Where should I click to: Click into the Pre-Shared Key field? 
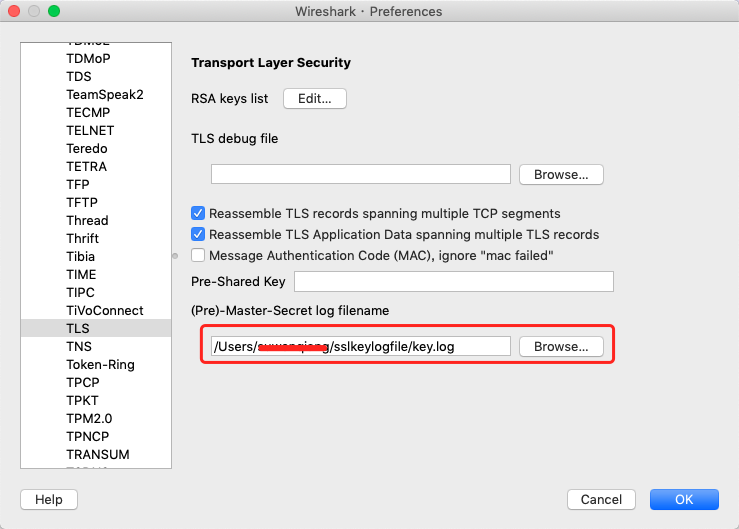click(x=454, y=281)
